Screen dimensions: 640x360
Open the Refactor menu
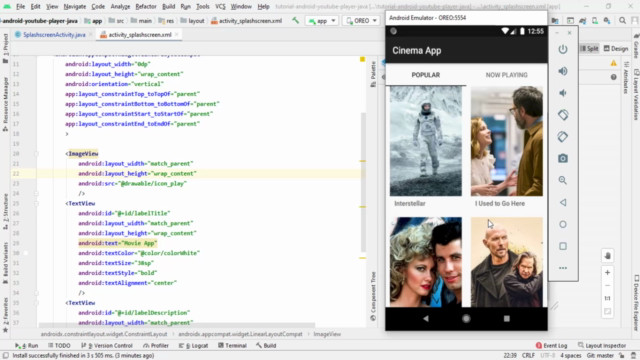coord(146,7)
